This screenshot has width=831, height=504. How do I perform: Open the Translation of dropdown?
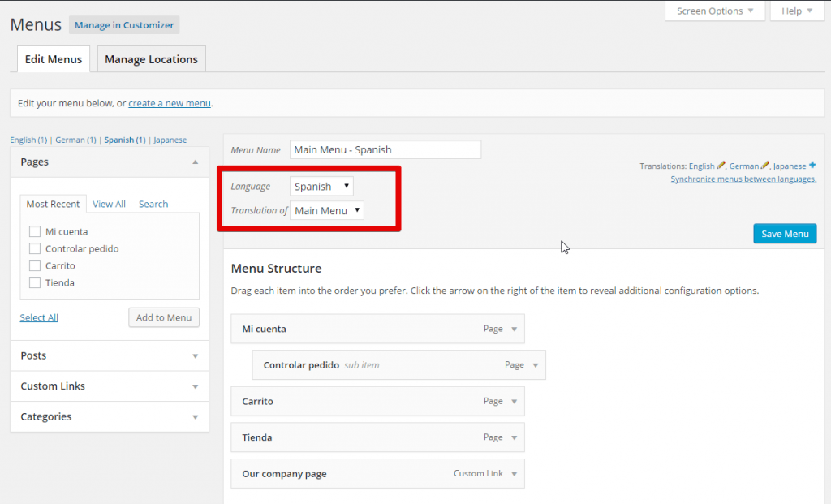(326, 209)
